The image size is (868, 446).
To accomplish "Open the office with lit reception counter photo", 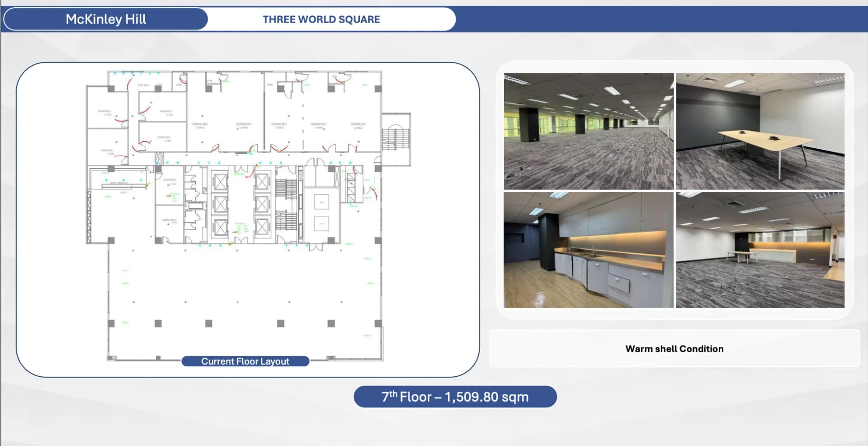I will tap(760, 250).
